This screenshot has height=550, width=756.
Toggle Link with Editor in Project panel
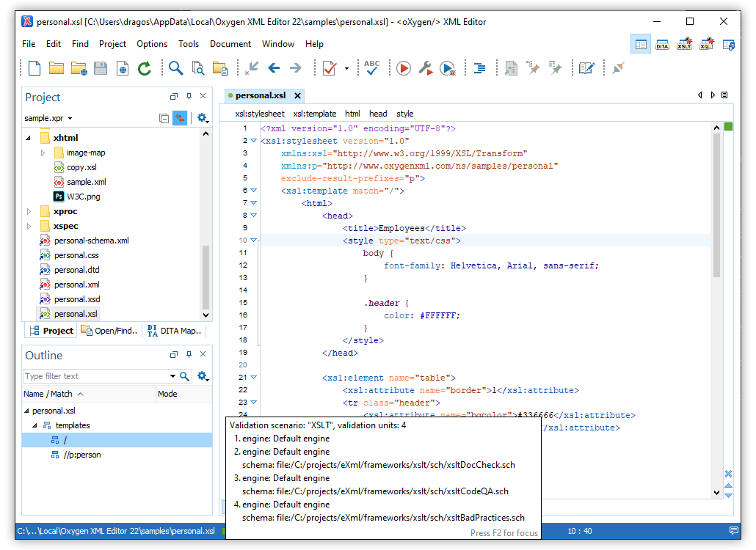[180, 118]
